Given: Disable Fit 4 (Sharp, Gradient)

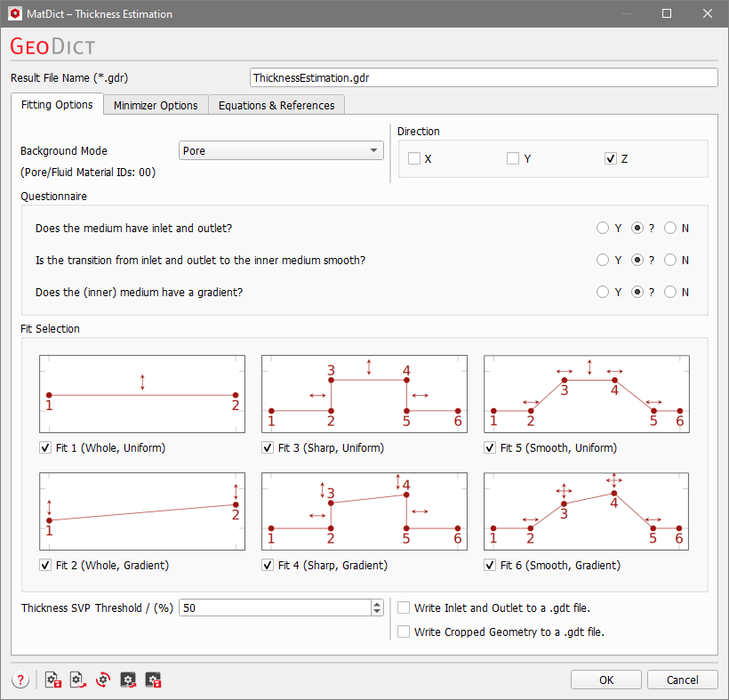Looking at the screenshot, I should click(x=268, y=565).
